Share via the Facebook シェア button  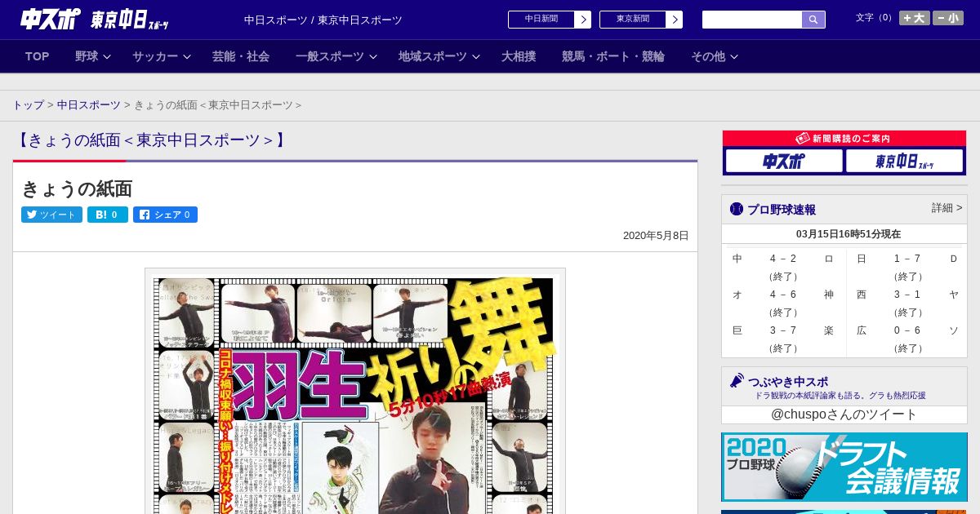165,215
